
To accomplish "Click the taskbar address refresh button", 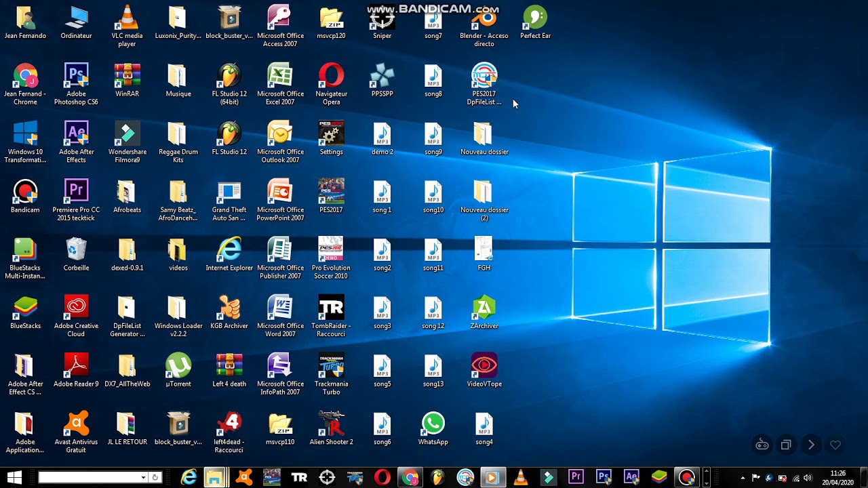I will [155, 477].
